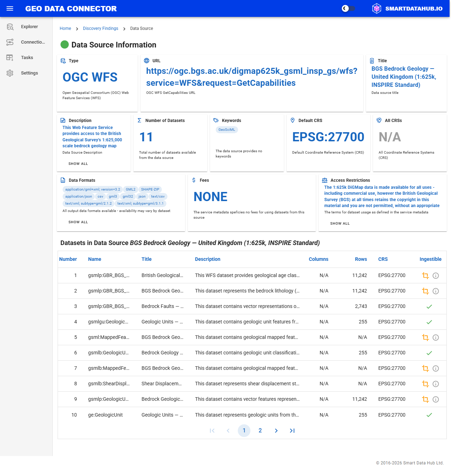Click the GeoSciML keyword chip
Viewport: 451px width, 476px height.
227,130
